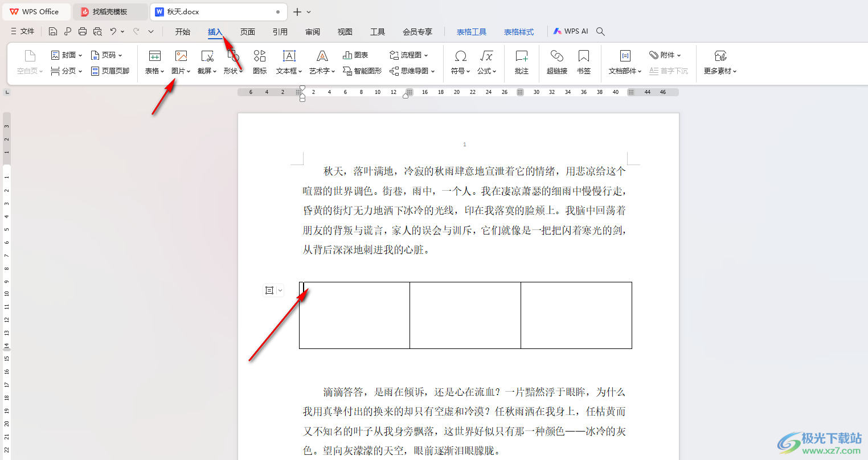
Task: Switch to the 工具 Tools tab
Action: [x=378, y=32]
